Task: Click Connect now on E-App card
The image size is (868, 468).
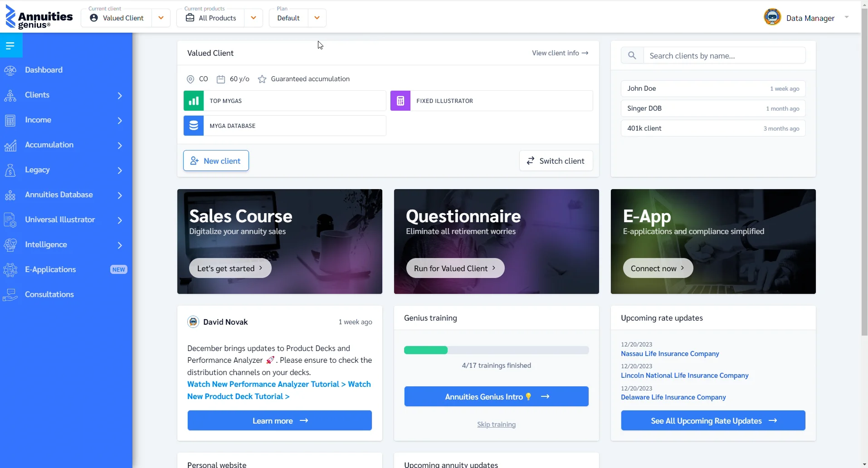Action: click(x=658, y=268)
